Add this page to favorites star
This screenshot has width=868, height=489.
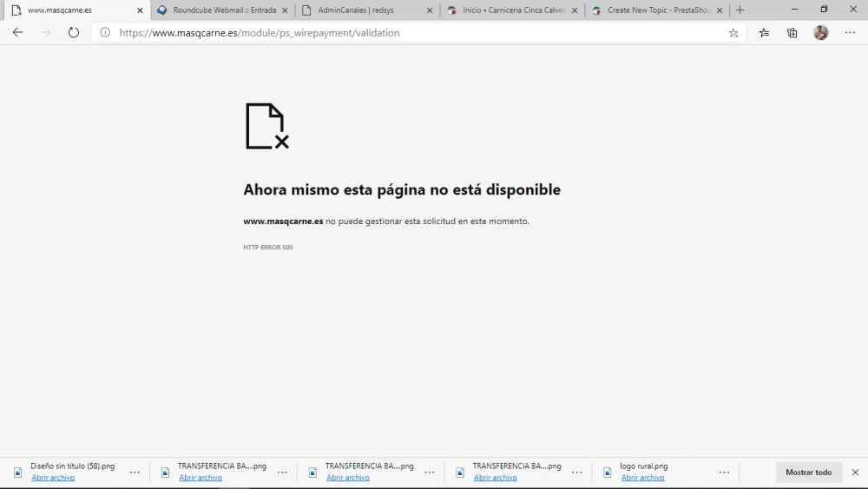(733, 33)
